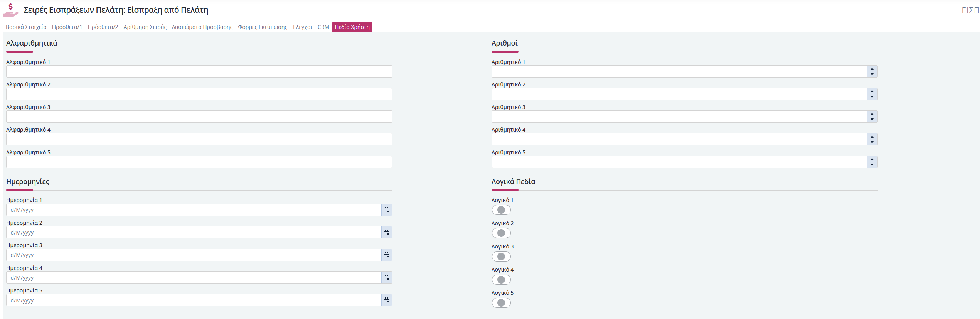
Task: Decrease Αριθμητικό 1 with down arrow
Action: (x=872, y=74)
